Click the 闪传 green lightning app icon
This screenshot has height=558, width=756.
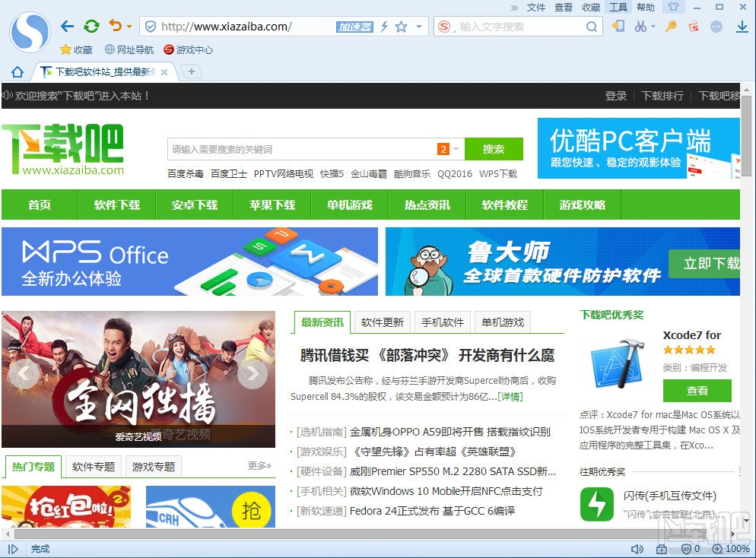pyautogui.click(x=597, y=504)
